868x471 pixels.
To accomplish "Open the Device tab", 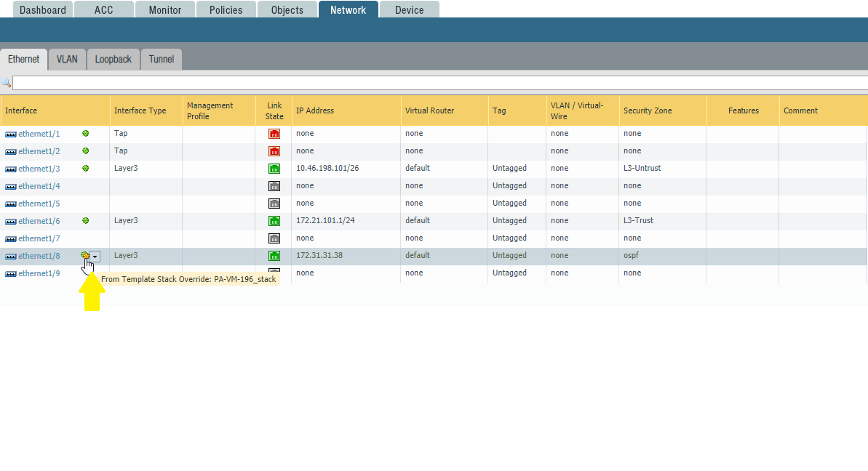I will click(409, 10).
